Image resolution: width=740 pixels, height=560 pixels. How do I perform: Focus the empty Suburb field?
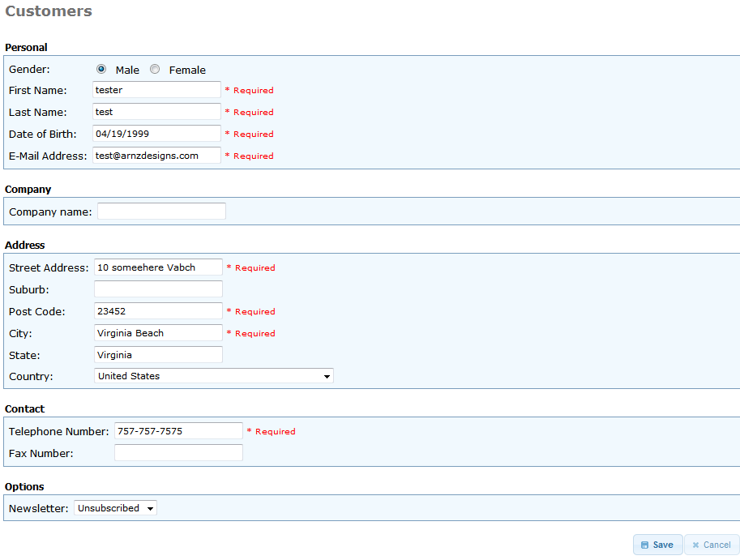click(158, 289)
